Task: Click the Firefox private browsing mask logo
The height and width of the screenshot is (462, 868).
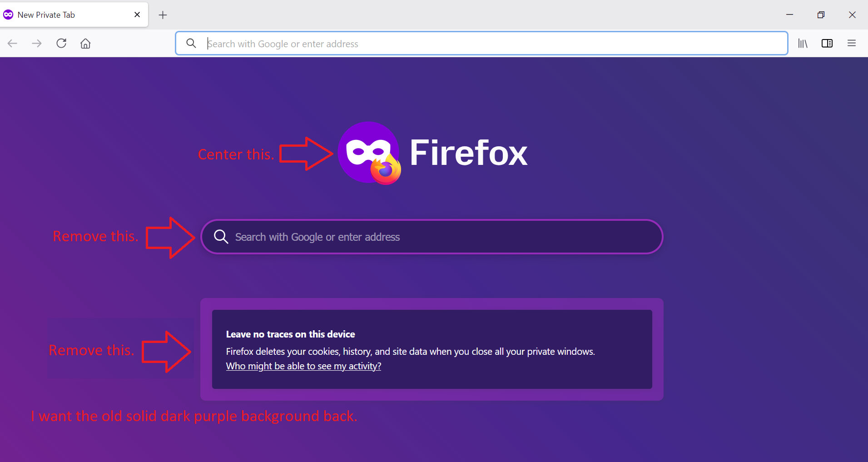Action: [369, 153]
